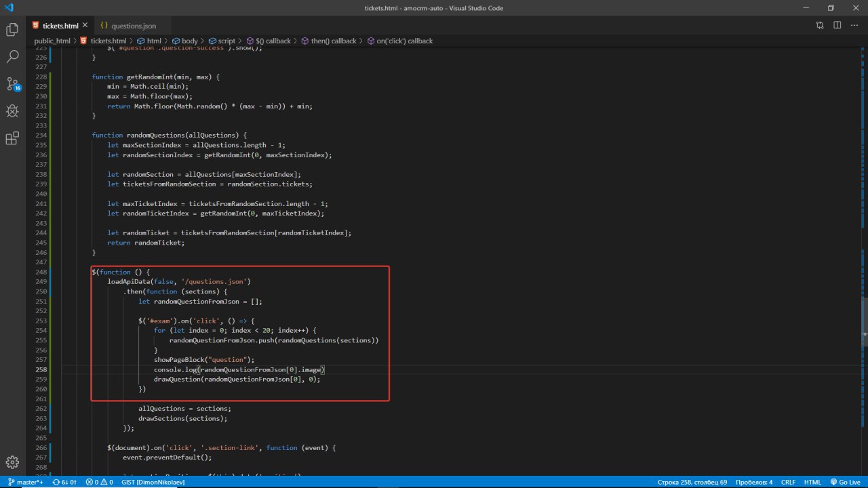
Task: Click the $('#exam').on('click' line
Action: point(196,321)
